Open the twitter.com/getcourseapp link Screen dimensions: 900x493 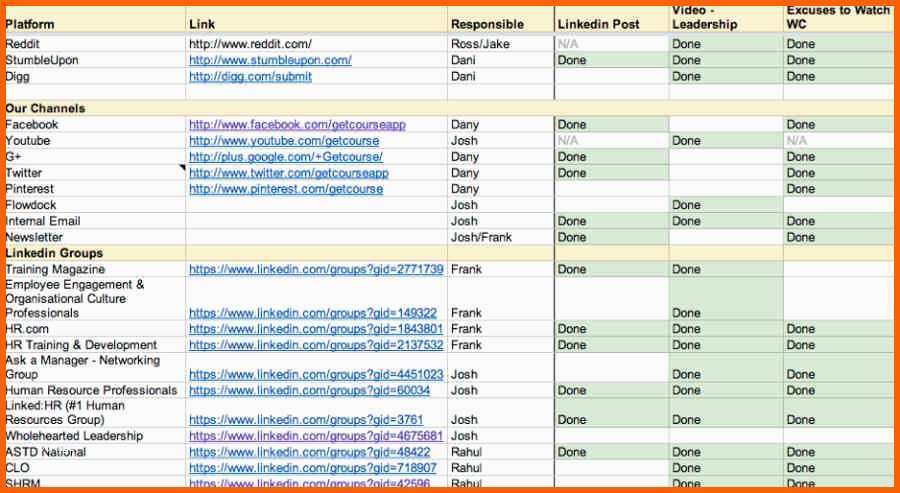pos(289,173)
